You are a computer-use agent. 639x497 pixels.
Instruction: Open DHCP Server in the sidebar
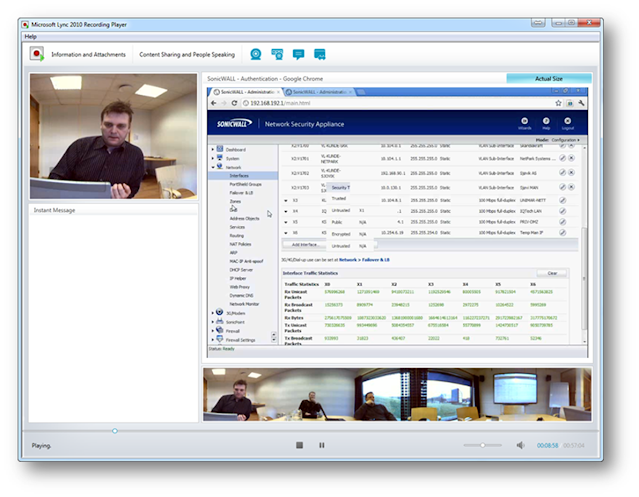tap(241, 270)
